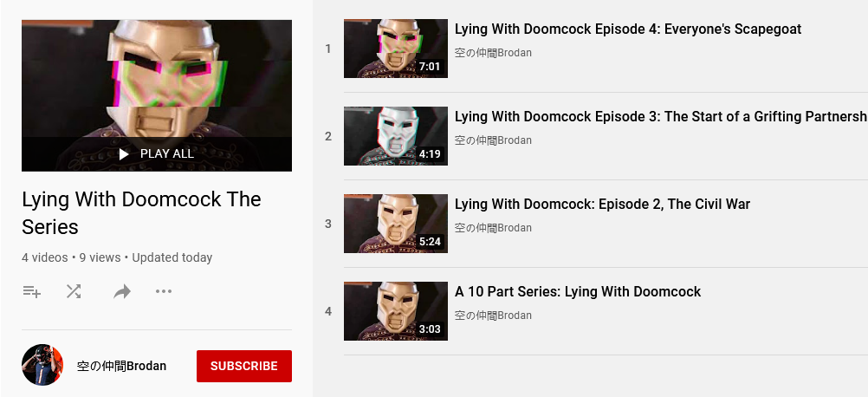The height and width of the screenshot is (397, 868).
Task: Open the 10 Part Series video thumbnail
Action: coord(396,311)
